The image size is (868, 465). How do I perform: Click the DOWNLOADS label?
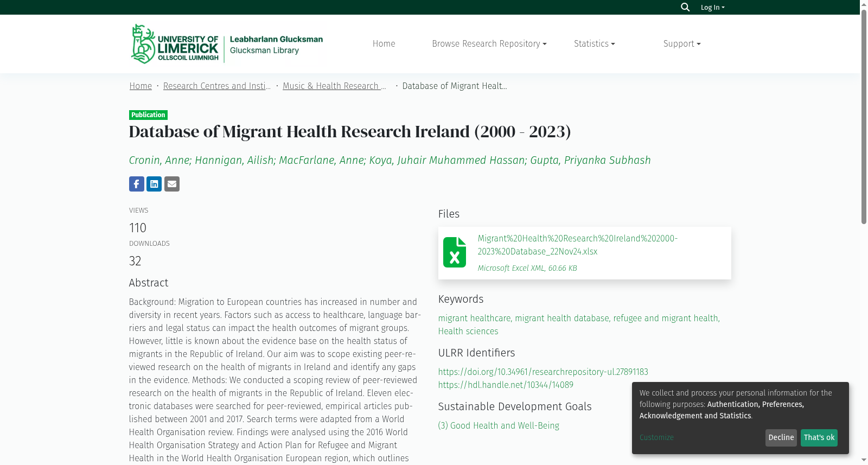[149, 244]
